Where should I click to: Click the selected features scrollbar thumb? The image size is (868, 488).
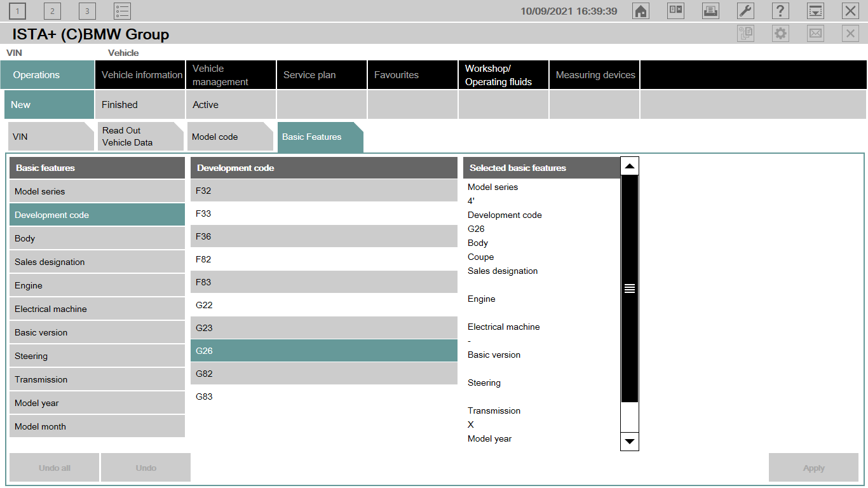tap(630, 288)
